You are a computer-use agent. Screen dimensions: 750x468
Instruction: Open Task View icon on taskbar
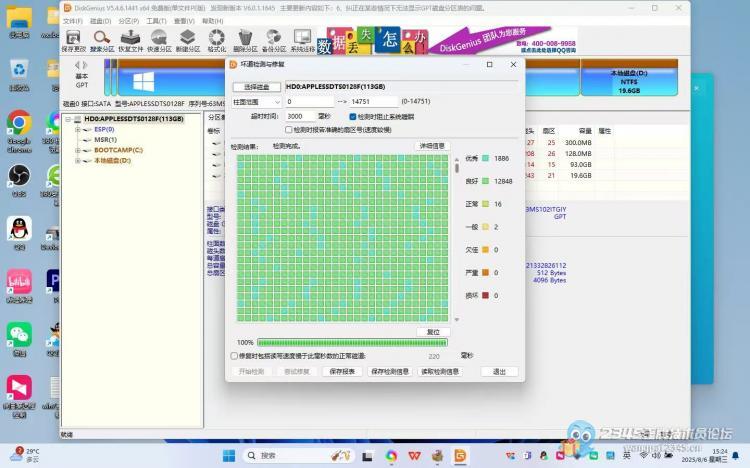367,456
